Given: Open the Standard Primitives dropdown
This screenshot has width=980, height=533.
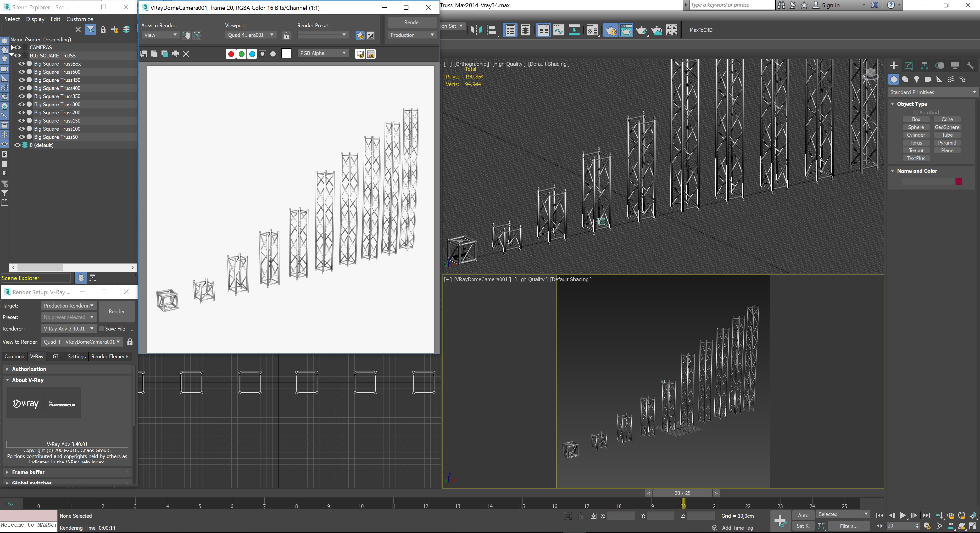Looking at the screenshot, I should point(932,92).
